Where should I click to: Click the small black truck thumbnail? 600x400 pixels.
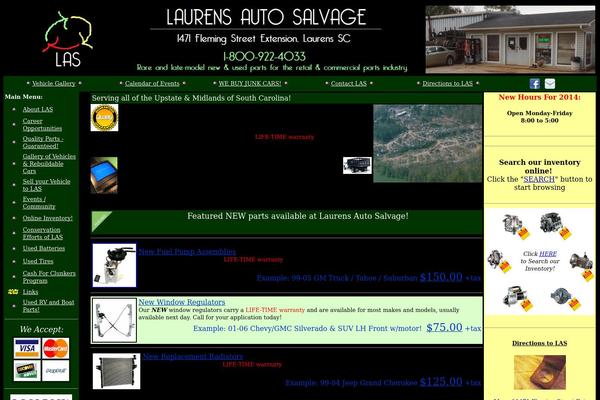click(357, 165)
